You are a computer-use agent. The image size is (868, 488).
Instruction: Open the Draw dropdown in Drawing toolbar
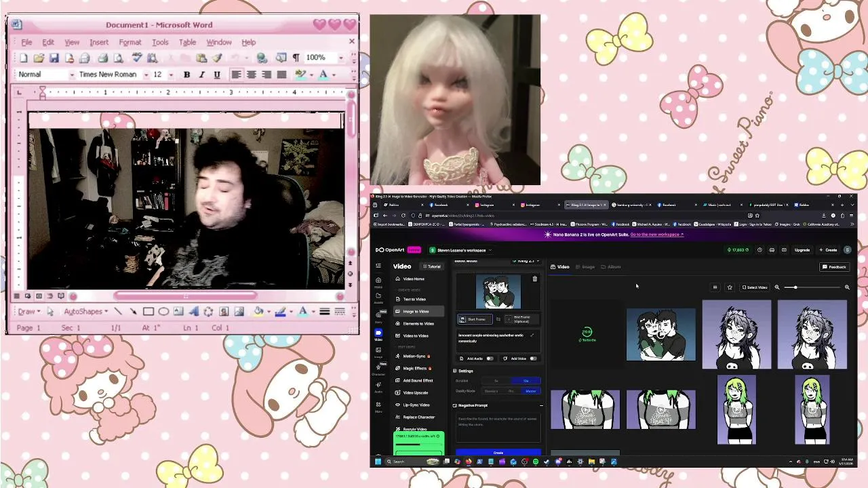tap(28, 312)
